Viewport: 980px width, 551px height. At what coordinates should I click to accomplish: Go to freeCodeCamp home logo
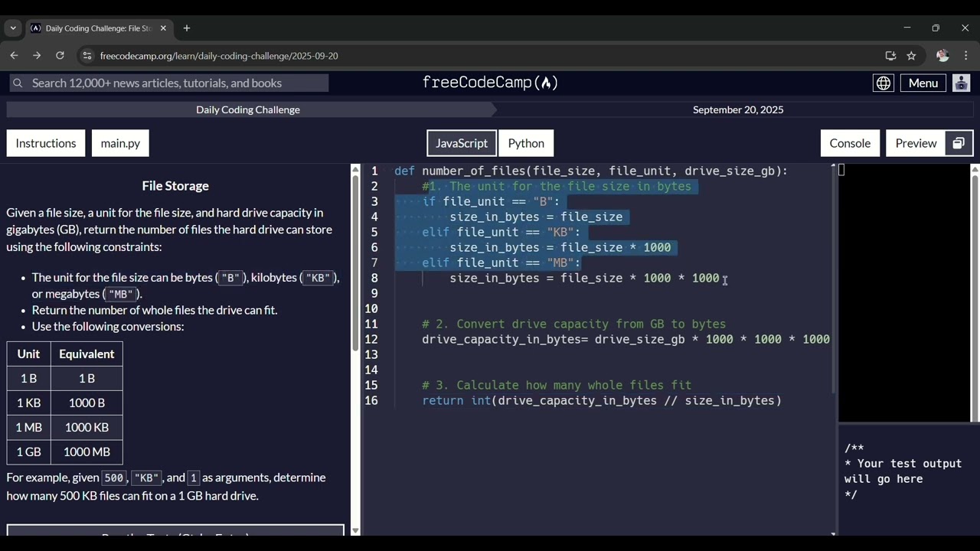[490, 83]
